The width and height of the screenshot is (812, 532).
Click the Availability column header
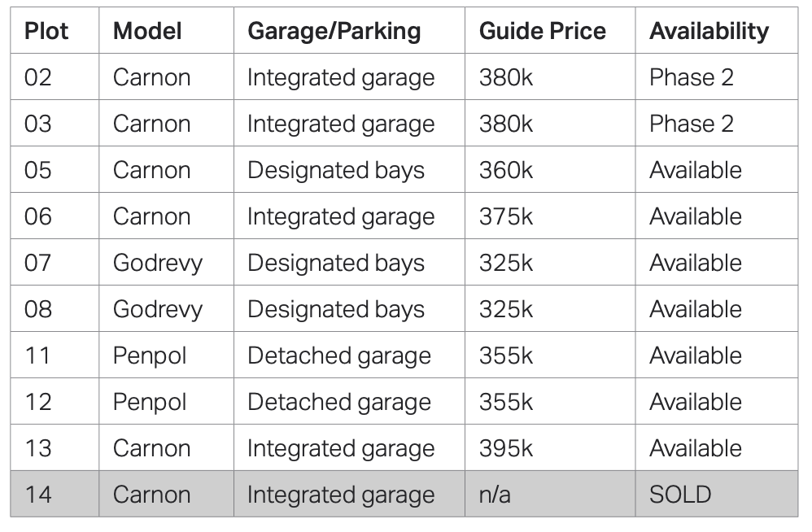709,31
